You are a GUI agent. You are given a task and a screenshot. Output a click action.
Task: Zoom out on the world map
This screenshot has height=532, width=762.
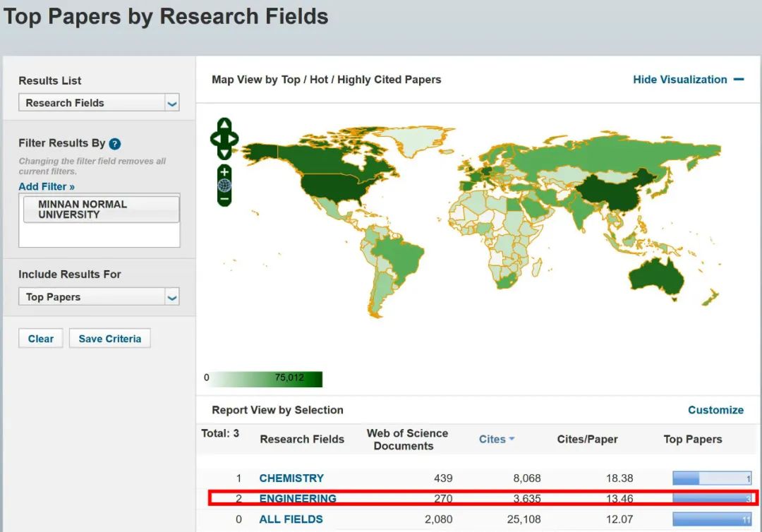[224, 199]
